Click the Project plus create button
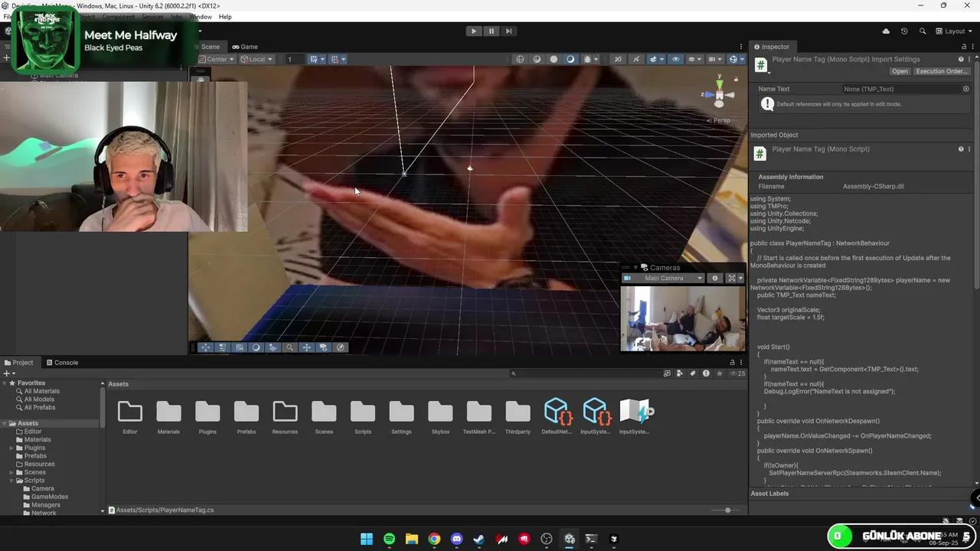The image size is (980, 551). click(x=8, y=373)
